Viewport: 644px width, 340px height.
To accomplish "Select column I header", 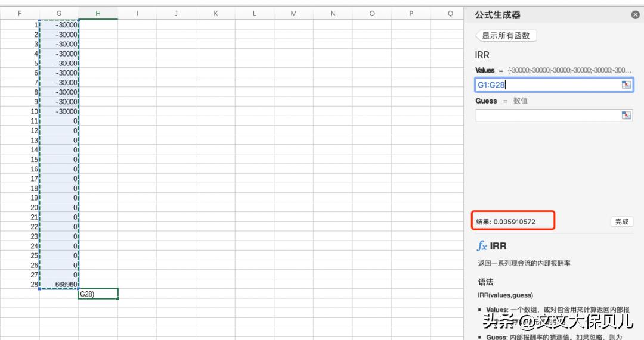I will [x=137, y=14].
